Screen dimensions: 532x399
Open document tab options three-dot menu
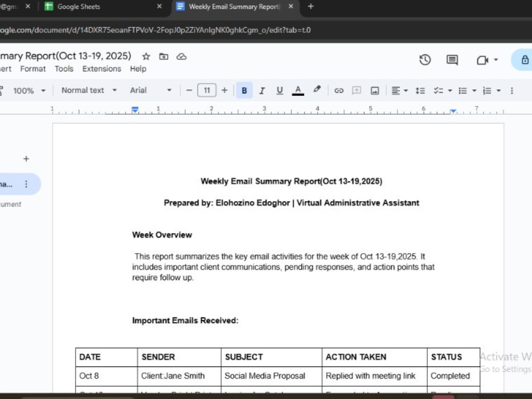(x=26, y=184)
